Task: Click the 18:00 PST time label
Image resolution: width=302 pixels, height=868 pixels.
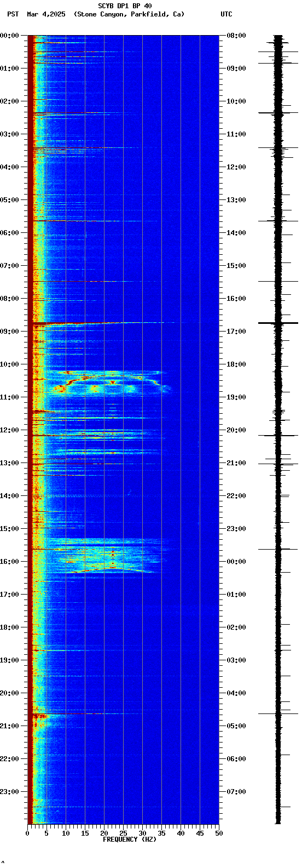Action: pyautogui.click(x=9, y=627)
